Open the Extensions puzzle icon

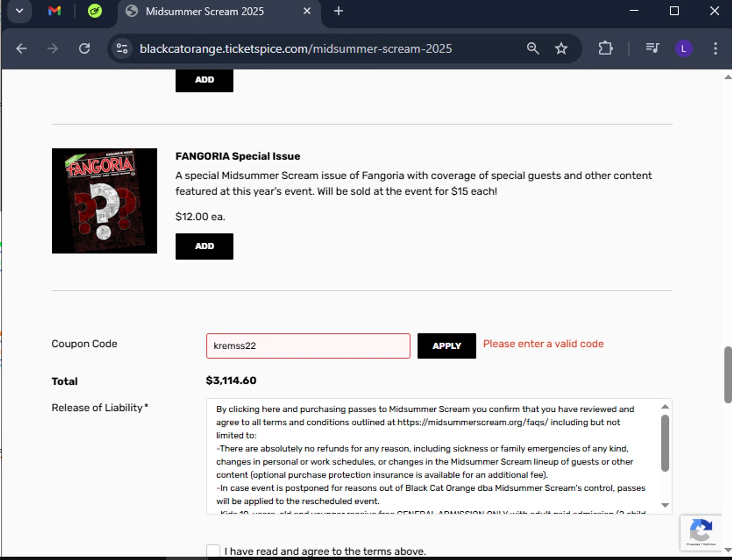tap(606, 48)
